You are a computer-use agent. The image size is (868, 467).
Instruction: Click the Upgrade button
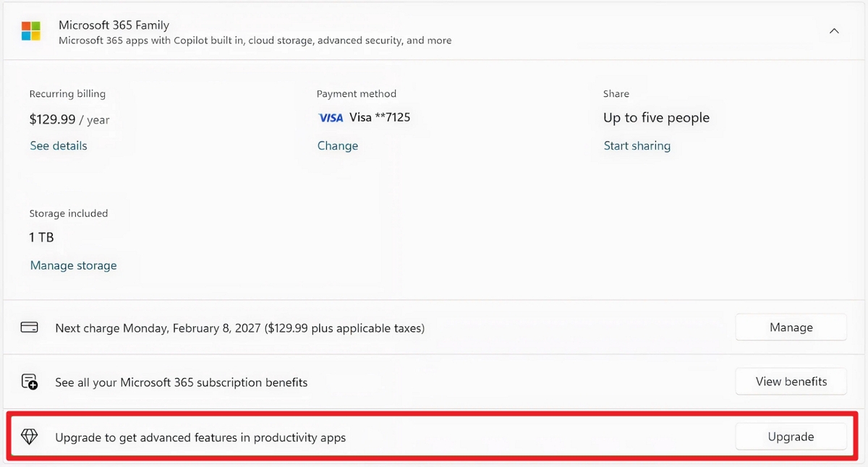point(791,437)
